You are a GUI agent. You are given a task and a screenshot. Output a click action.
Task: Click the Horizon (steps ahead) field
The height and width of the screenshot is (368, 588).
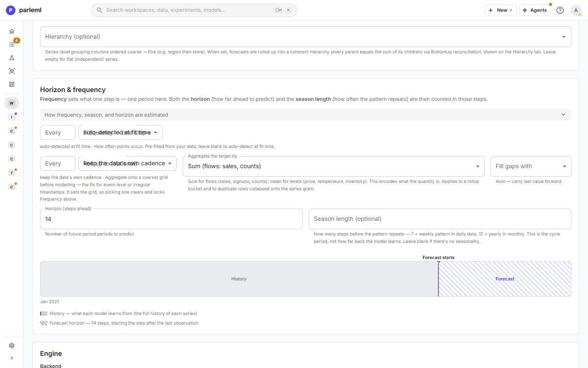click(171, 219)
